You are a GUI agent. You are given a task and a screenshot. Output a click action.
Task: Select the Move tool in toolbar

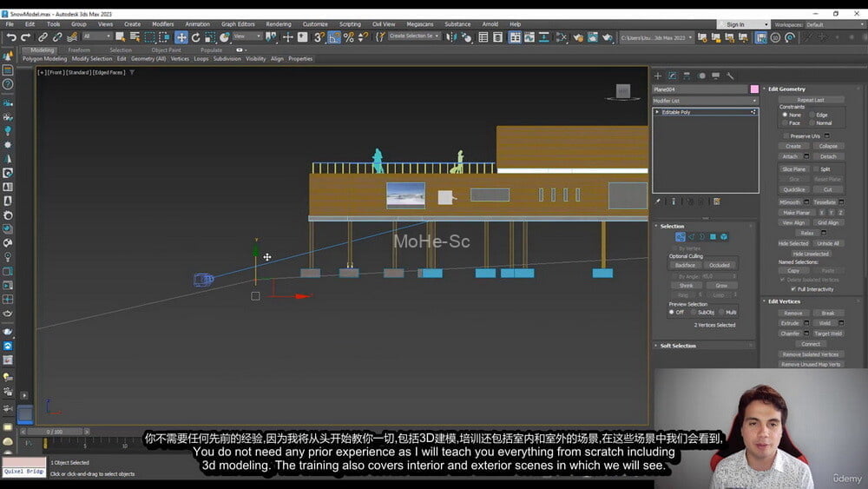click(181, 37)
